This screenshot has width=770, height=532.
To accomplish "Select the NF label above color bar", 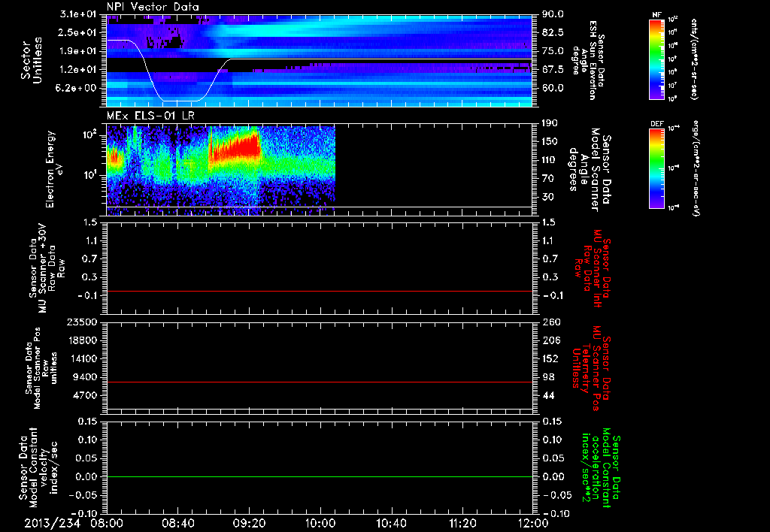I will click(x=656, y=15).
